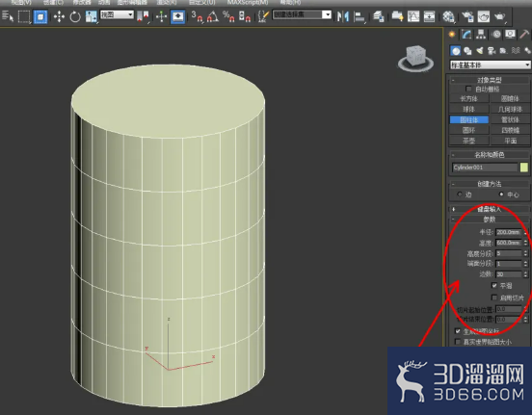Select Shapes category icon
This screenshot has width=532, height=415.
coord(467,51)
